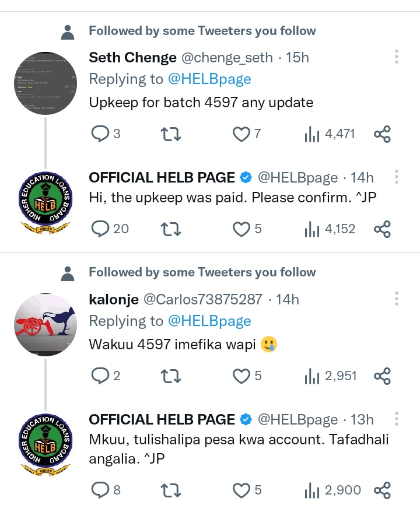The width and height of the screenshot is (420, 505).
Task: Open more options on HELB's 14h reply
Action: [x=397, y=177]
